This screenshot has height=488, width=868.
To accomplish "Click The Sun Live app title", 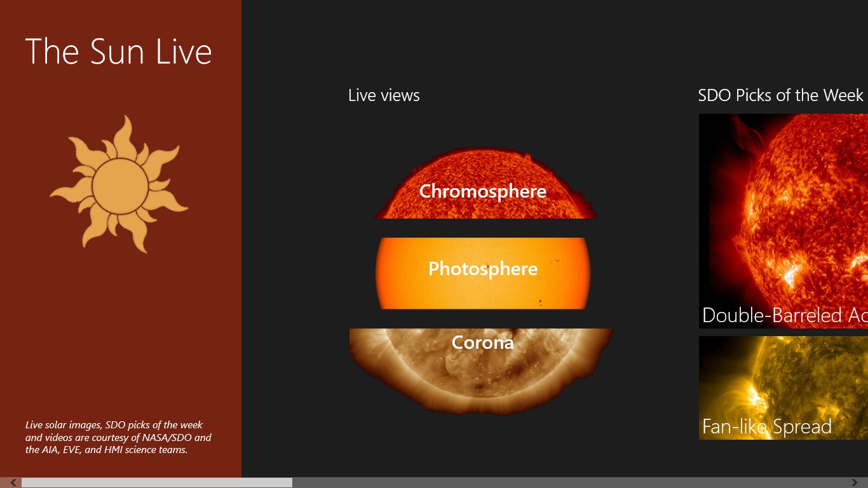I will click(118, 51).
